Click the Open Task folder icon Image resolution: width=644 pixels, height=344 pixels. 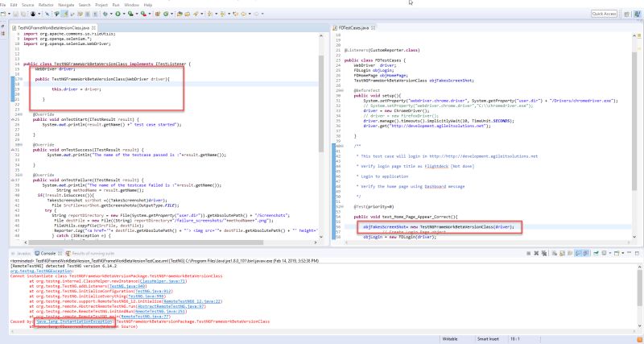click(188, 14)
